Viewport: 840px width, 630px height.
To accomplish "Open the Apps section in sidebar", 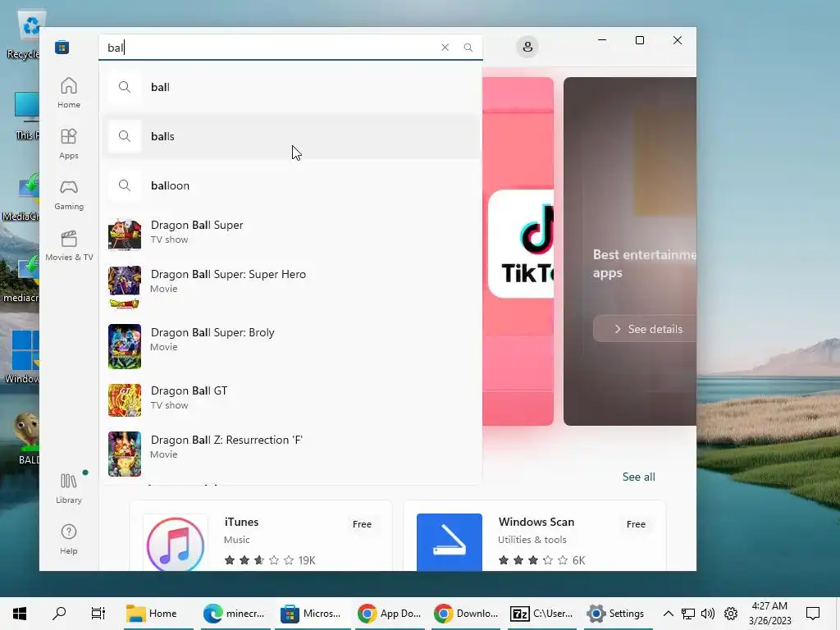I will [69, 144].
